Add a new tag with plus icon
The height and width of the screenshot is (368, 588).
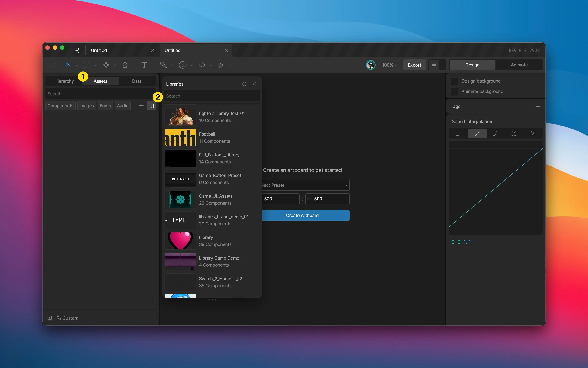coord(538,106)
